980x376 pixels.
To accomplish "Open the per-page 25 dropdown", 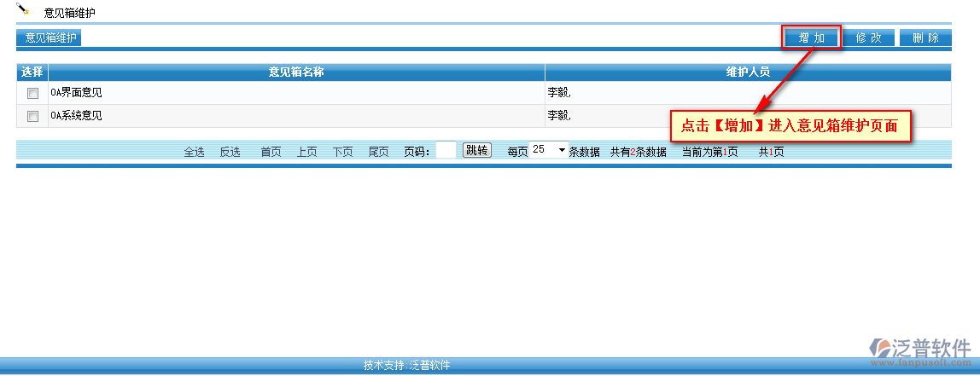I will pos(549,150).
